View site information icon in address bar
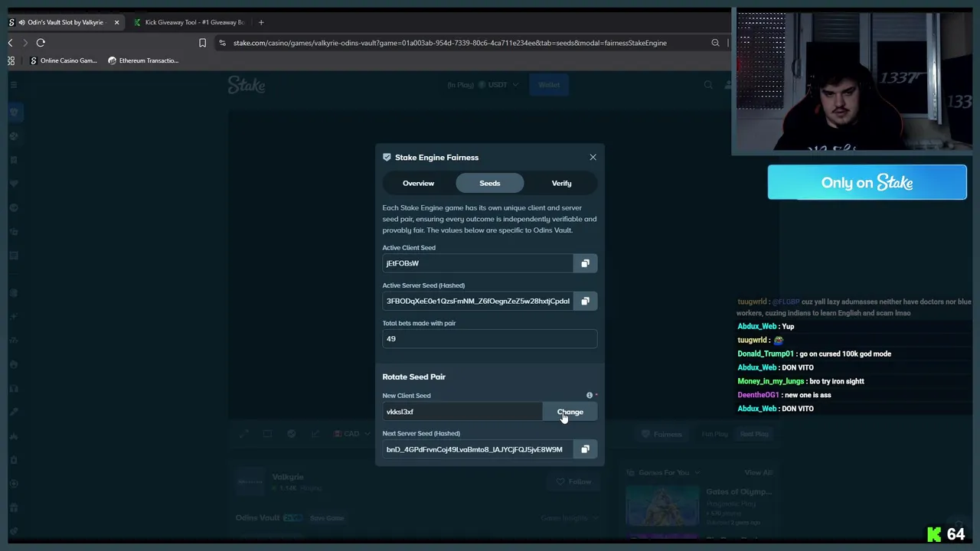Image resolution: width=980 pixels, height=551 pixels. (x=222, y=43)
